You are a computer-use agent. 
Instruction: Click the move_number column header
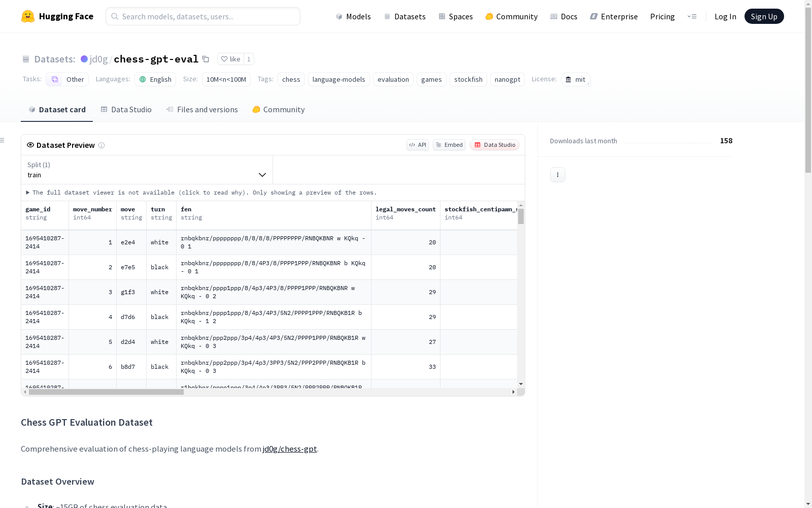92,215
